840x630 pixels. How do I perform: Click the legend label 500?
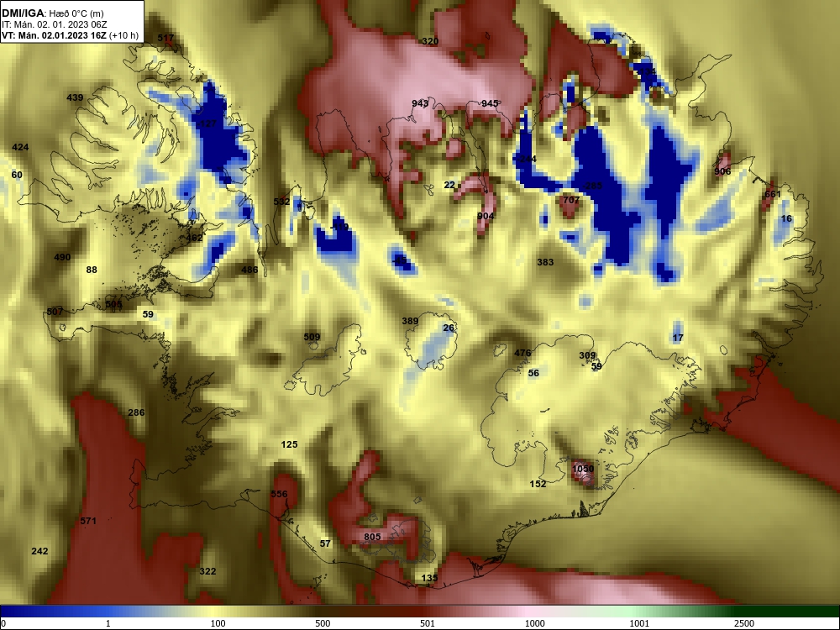323,623
